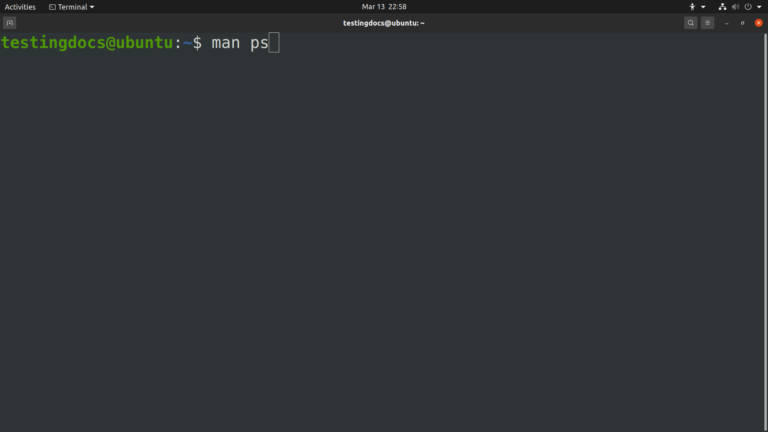The image size is (768, 432).
Task: Open the accessibility menu icon
Action: tap(691, 7)
